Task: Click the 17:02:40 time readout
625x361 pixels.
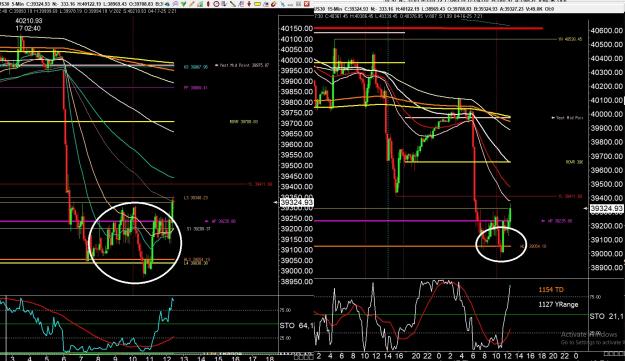Action: [28, 29]
